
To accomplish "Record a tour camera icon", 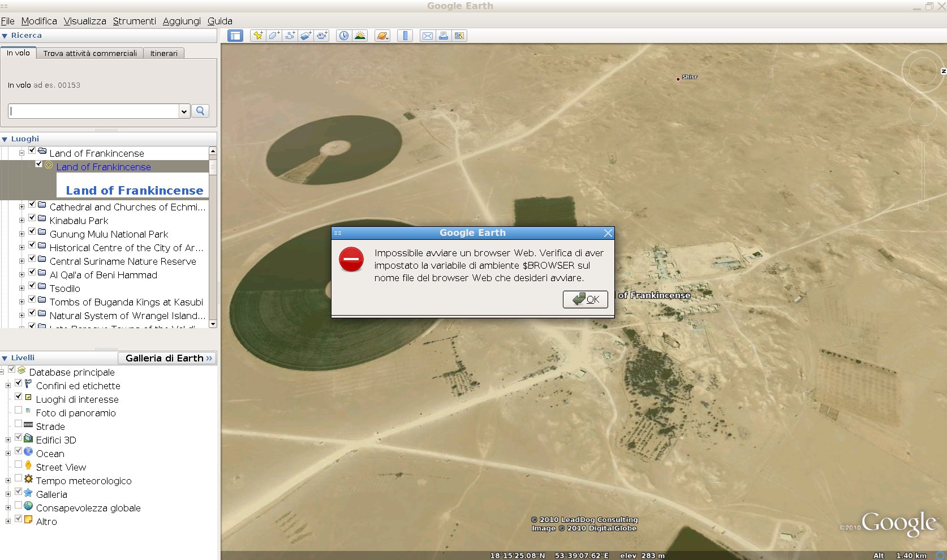I will click(322, 36).
